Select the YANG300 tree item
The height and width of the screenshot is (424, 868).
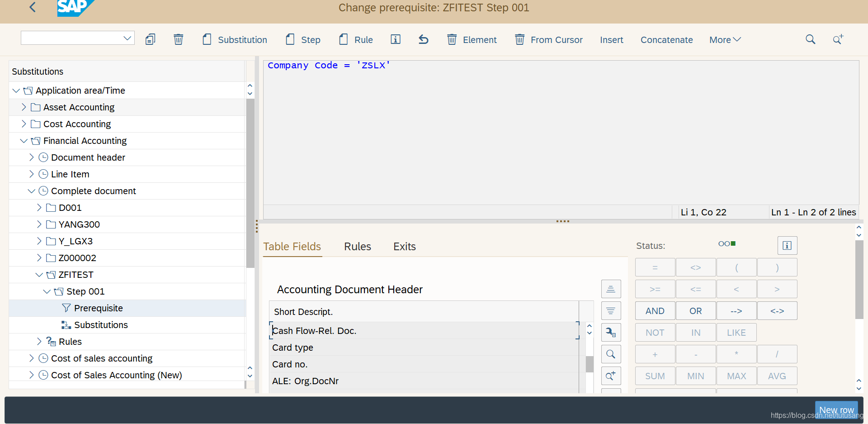79,224
